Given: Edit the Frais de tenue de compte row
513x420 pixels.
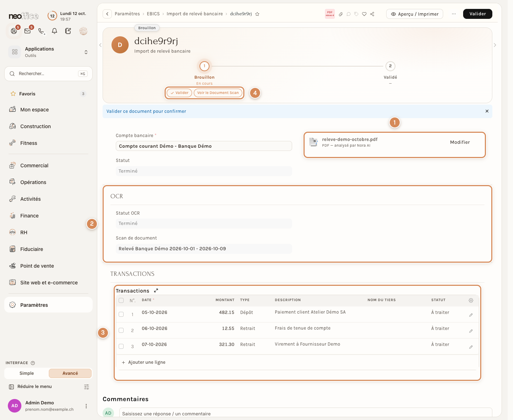Looking at the screenshot, I should [471, 331].
